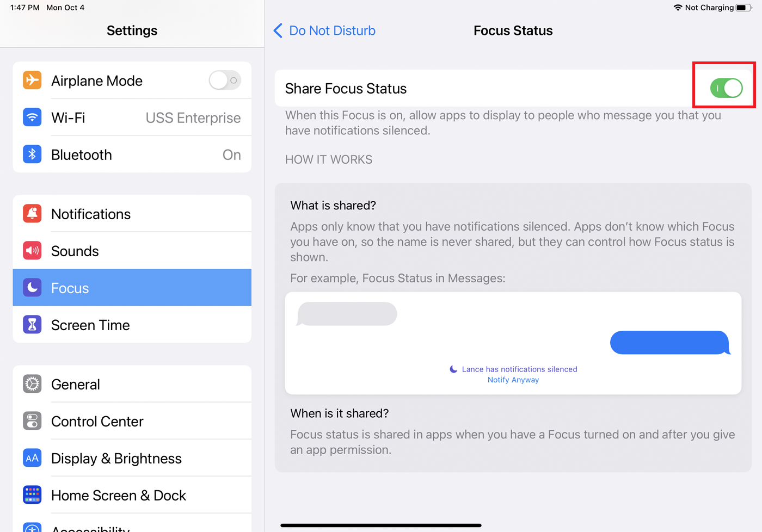Tap the General gear icon
Viewport: 762px width, 532px height.
coord(32,383)
